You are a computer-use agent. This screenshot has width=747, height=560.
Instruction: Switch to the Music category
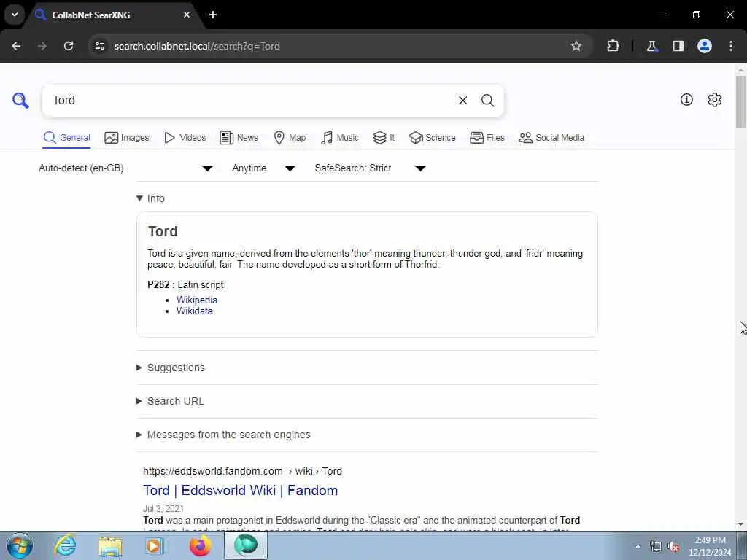click(x=340, y=138)
